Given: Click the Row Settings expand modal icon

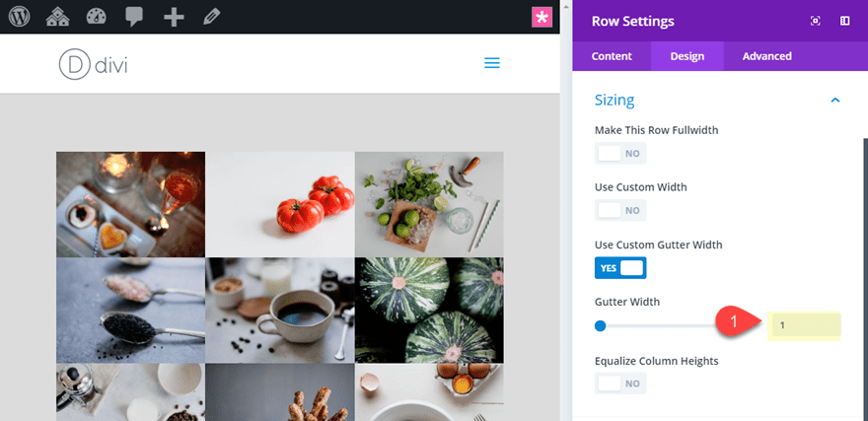Looking at the screenshot, I should click(x=815, y=21).
